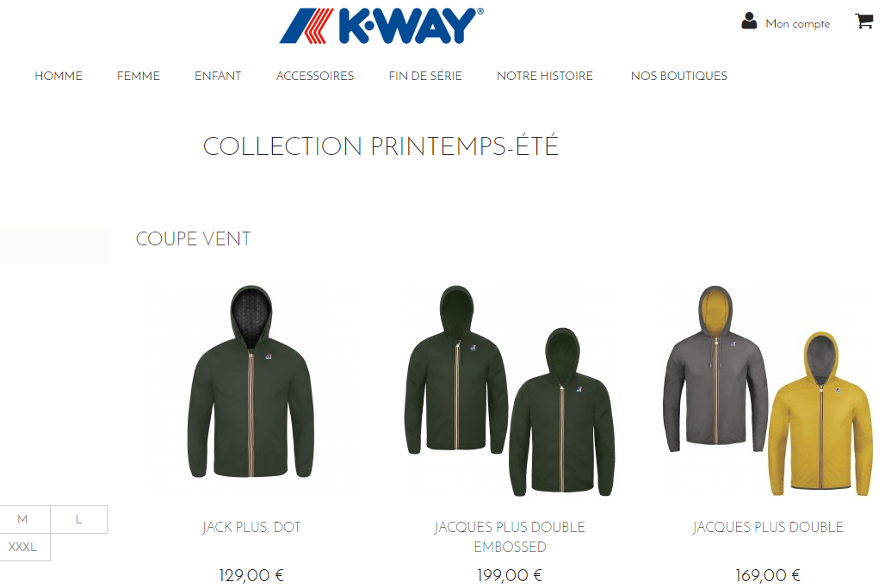Select size XXXL filter
Viewport: 885px width, 588px height.
coord(22,547)
